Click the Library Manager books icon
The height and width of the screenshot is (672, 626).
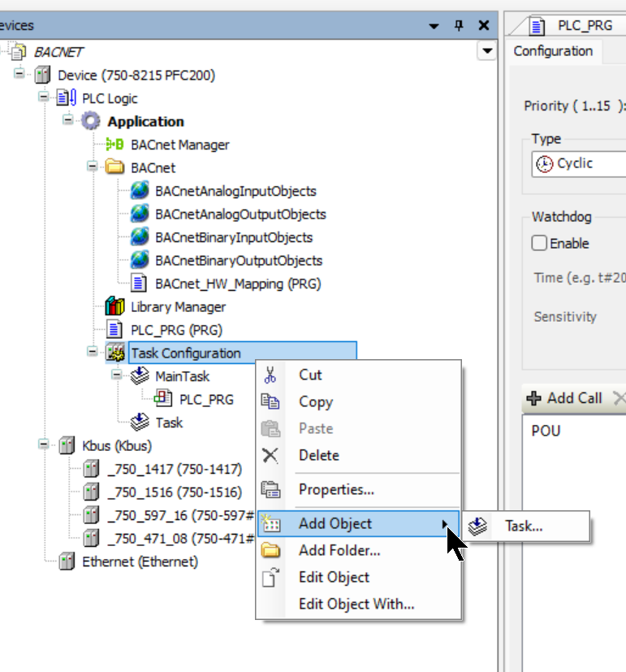pos(114,306)
